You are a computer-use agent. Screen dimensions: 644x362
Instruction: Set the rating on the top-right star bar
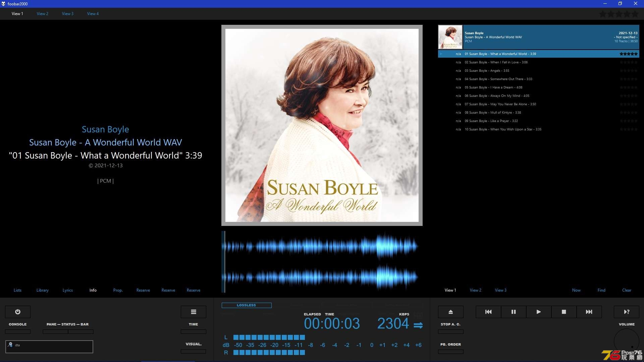[619, 14]
